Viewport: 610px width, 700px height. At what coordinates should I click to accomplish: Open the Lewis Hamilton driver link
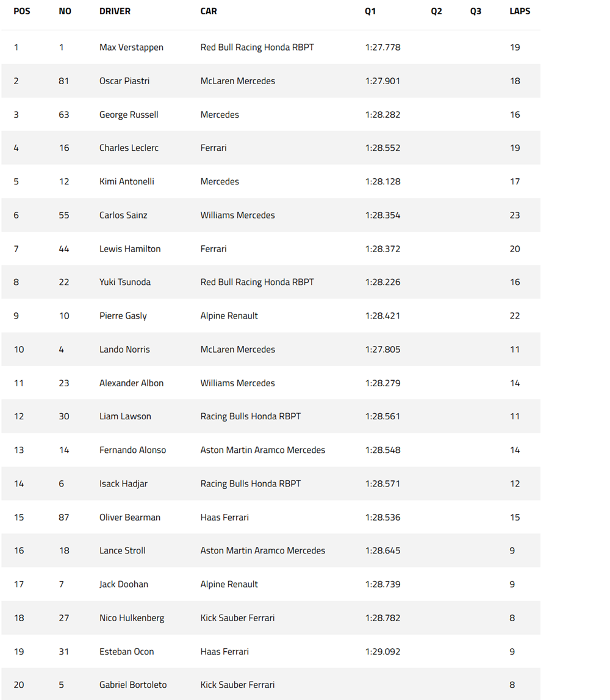click(x=130, y=249)
